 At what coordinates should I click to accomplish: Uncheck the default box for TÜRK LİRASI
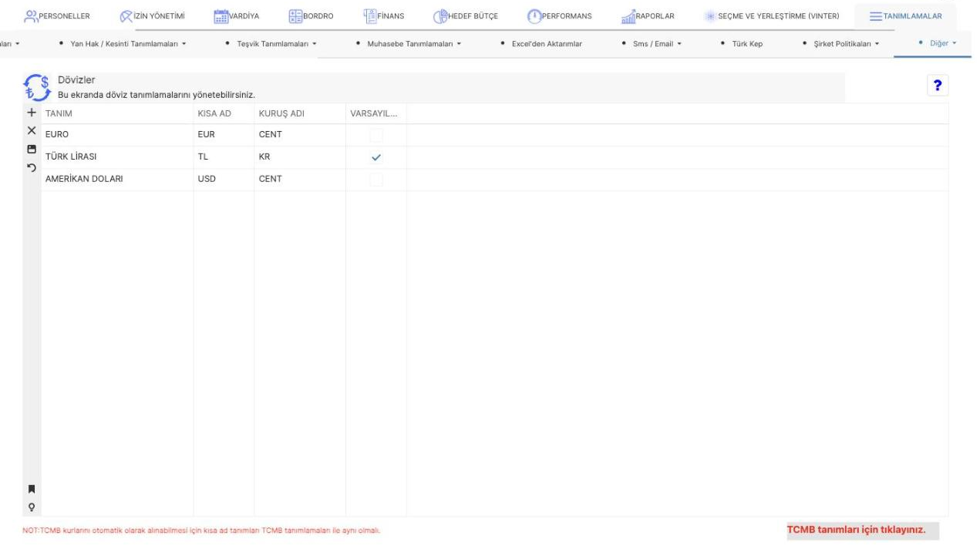[x=376, y=157]
